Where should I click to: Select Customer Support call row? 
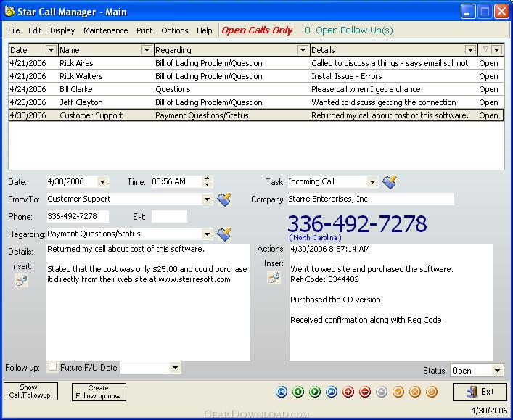[x=256, y=115]
